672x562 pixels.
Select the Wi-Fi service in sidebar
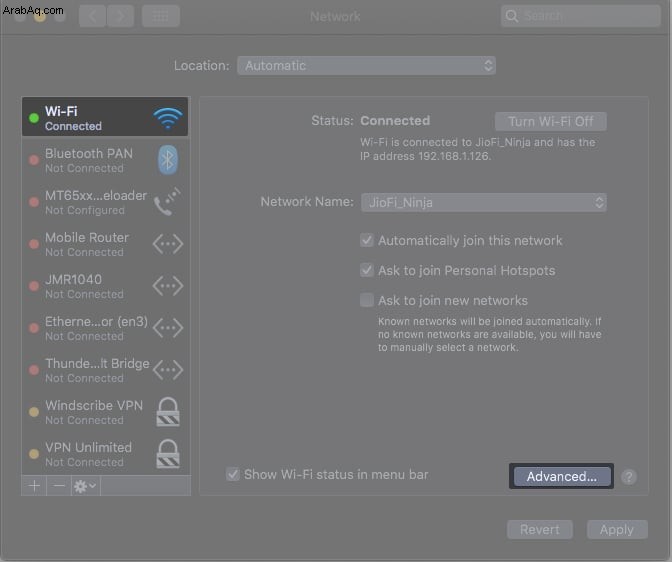tap(105, 117)
